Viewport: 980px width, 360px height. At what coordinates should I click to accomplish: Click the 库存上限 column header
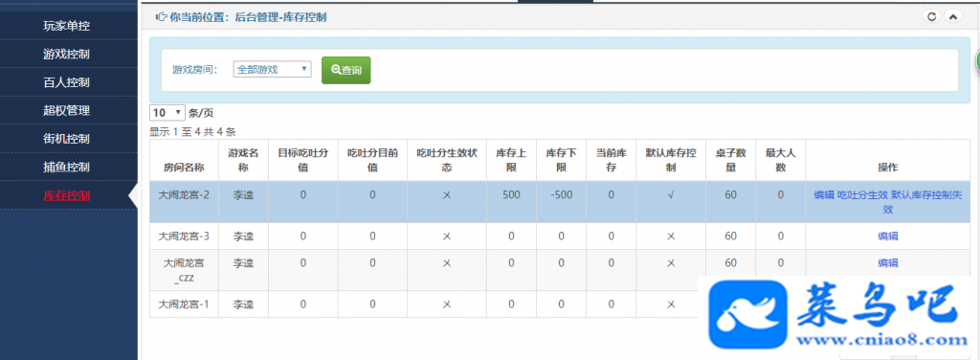coord(511,161)
